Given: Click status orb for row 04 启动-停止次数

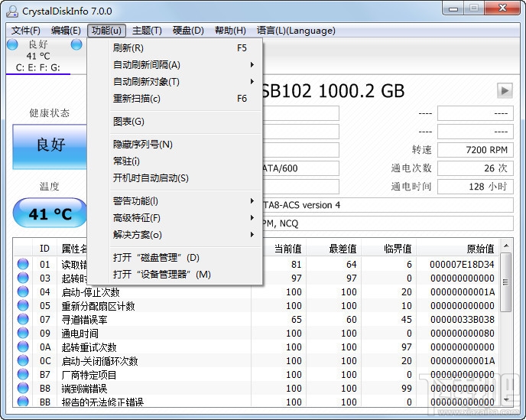Looking at the screenshot, I should [x=23, y=291].
